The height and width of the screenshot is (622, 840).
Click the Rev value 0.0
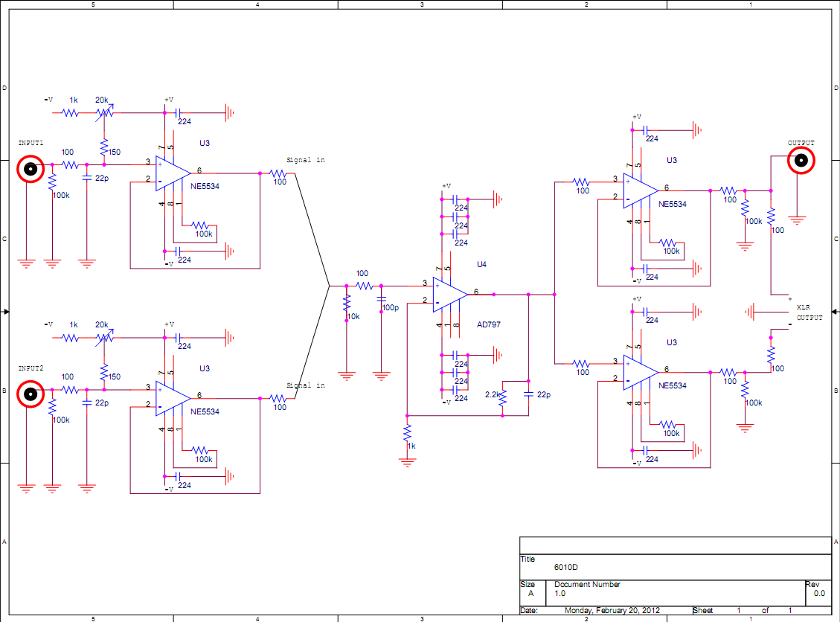[820, 593]
